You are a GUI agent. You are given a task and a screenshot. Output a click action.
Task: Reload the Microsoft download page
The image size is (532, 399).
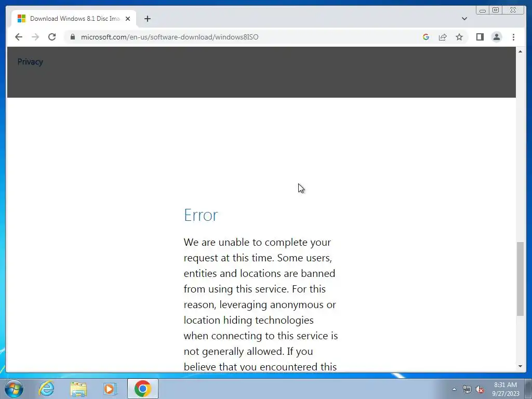click(52, 37)
